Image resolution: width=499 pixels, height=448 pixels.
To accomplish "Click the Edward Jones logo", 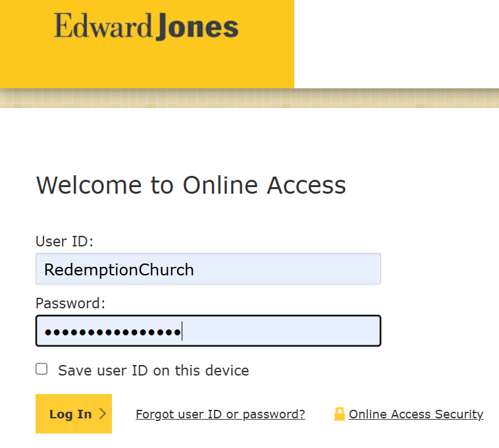I will click(146, 28).
